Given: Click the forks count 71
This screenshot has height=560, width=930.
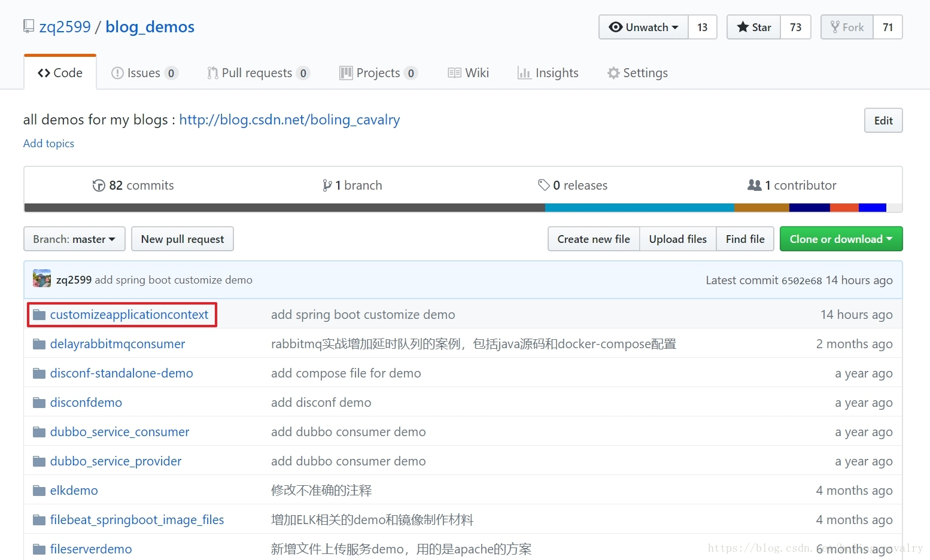Looking at the screenshot, I should pos(888,27).
